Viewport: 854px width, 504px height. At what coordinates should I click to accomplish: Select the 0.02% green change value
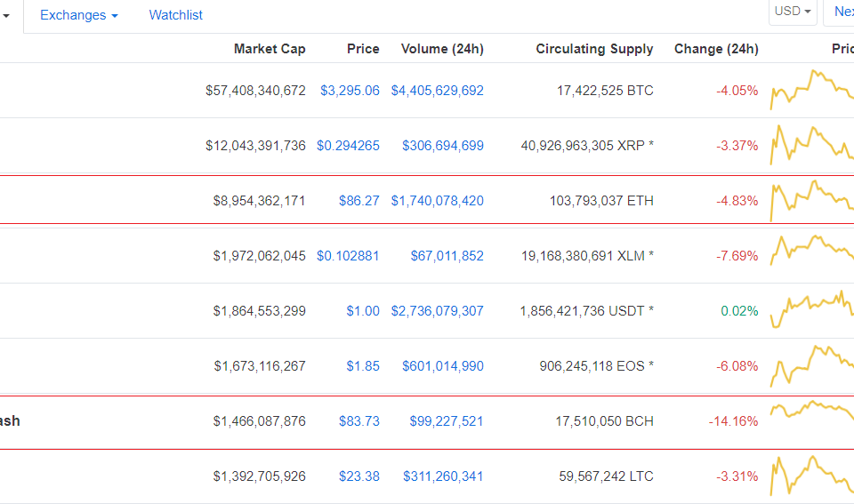coord(739,311)
